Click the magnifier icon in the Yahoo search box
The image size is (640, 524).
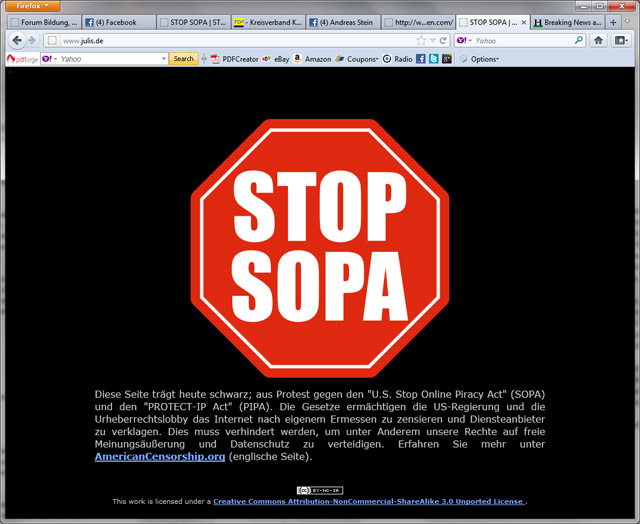point(579,41)
